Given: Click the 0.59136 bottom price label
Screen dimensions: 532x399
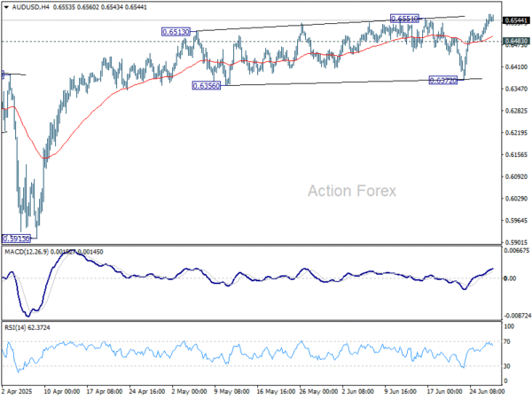Looking at the screenshot, I should tap(16, 239).
